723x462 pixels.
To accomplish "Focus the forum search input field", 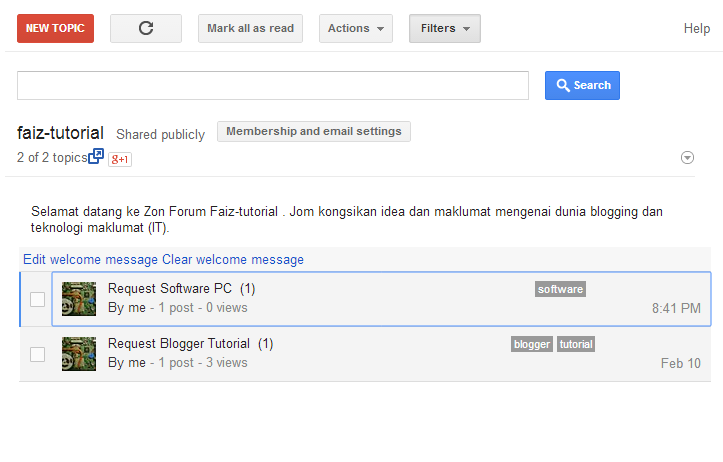I will tap(273, 85).
